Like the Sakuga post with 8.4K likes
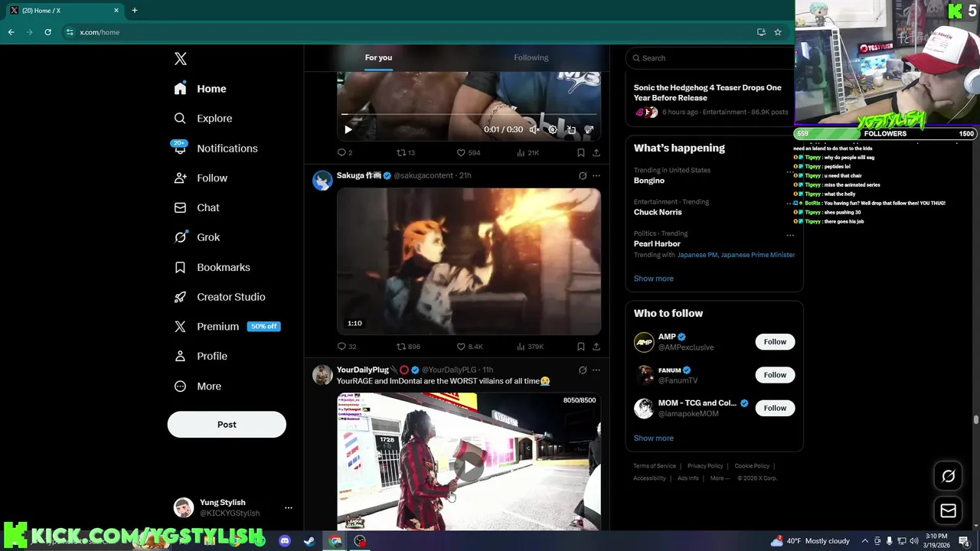The width and height of the screenshot is (980, 551). 470,346
